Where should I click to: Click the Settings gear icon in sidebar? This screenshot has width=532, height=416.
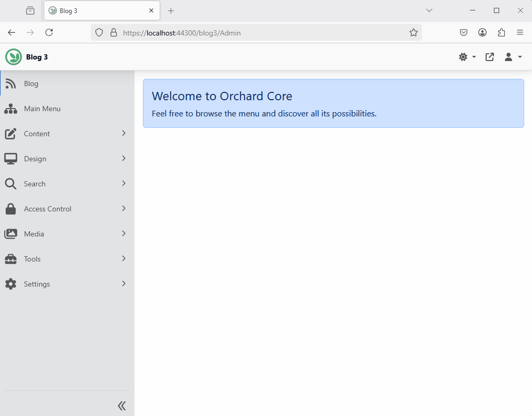pyautogui.click(x=10, y=284)
